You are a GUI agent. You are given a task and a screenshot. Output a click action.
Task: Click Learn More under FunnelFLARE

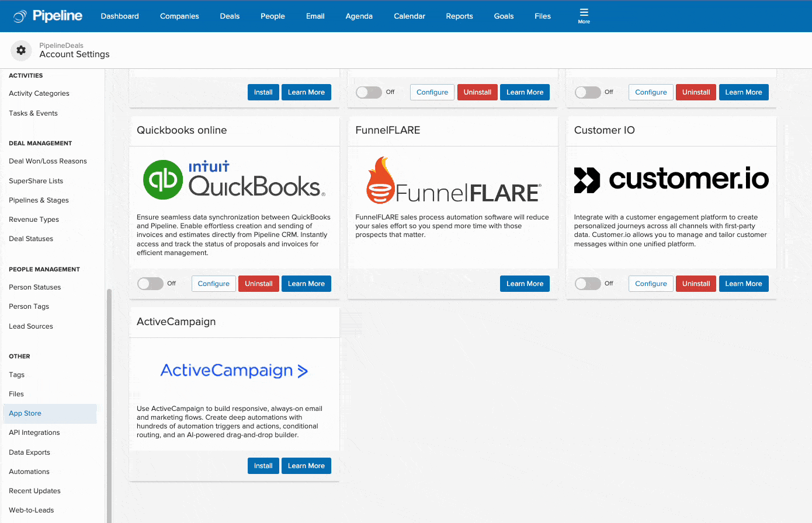point(525,284)
